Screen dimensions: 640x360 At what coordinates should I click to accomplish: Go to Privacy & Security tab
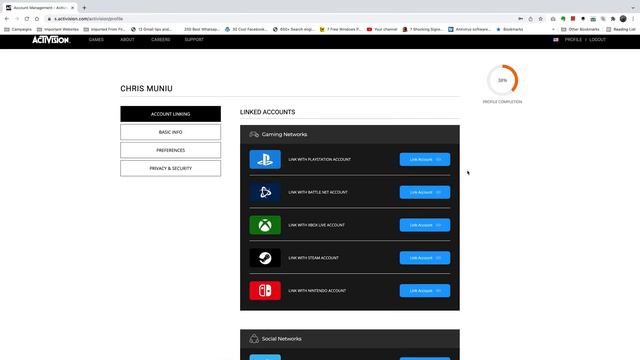click(171, 168)
